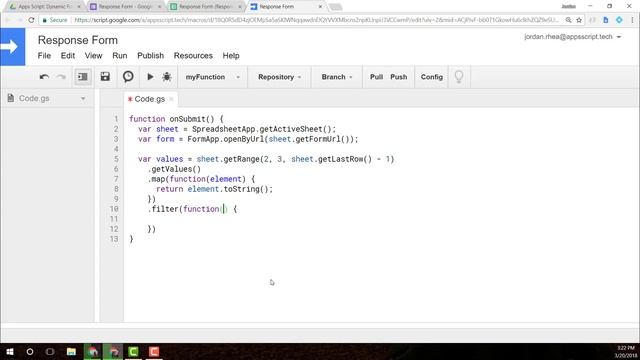
Task: Save the script with floppy icon
Action: (x=105, y=77)
